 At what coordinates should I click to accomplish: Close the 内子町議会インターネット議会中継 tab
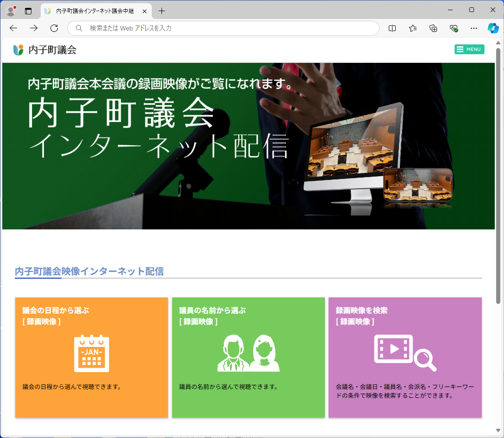(x=145, y=11)
